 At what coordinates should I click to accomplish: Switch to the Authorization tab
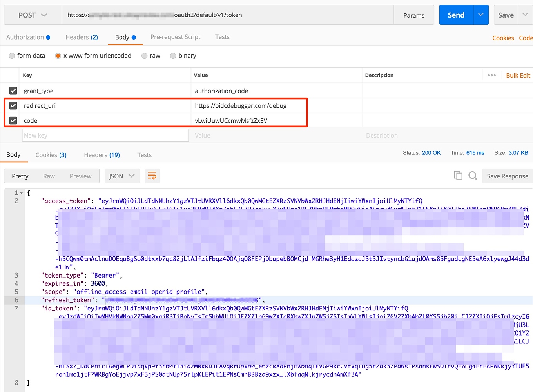(25, 37)
